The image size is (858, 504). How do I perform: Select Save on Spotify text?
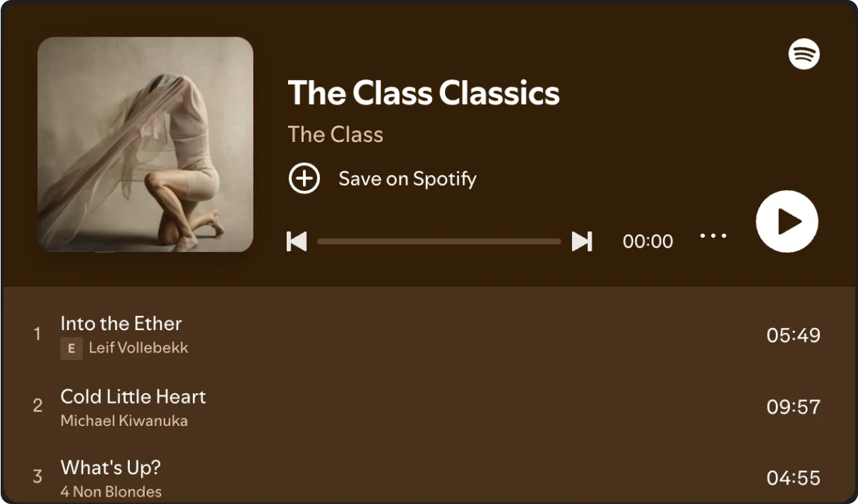[x=408, y=179]
